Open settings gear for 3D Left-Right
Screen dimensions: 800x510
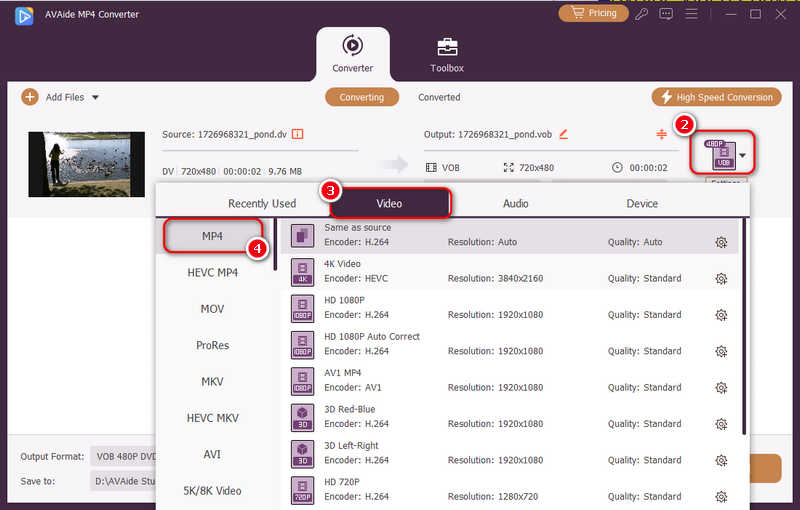[721, 461]
